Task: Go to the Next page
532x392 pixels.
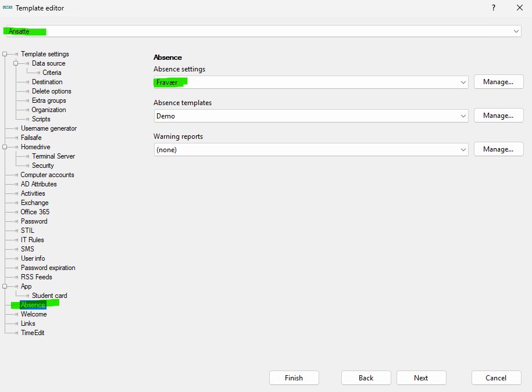Action: pyautogui.click(x=421, y=377)
